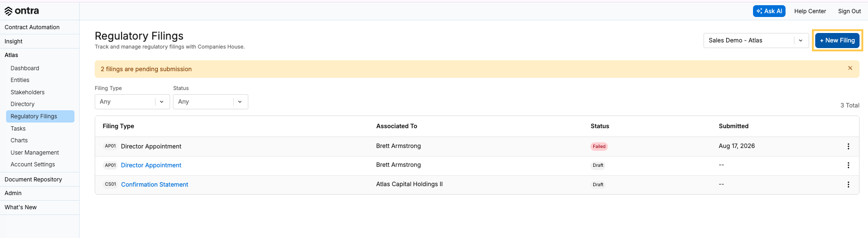Click Sign Out
Viewport: 868px width, 238px height.
(849, 11)
